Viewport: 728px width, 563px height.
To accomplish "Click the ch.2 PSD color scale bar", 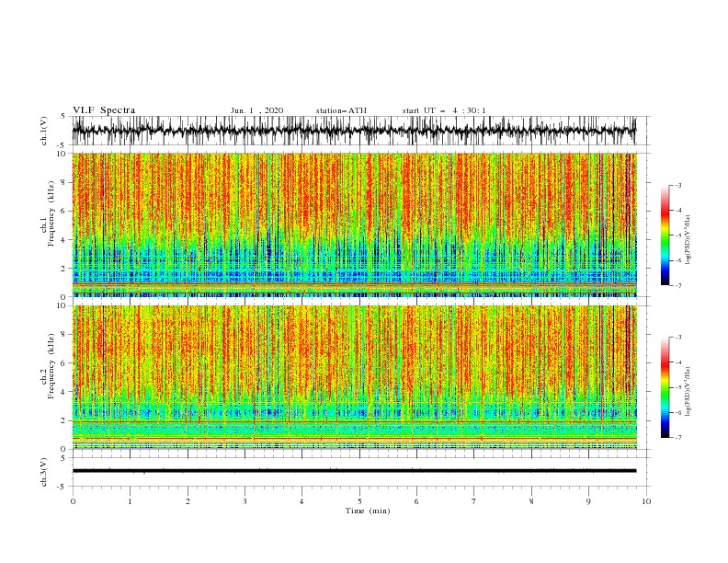I will [x=665, y=387].
